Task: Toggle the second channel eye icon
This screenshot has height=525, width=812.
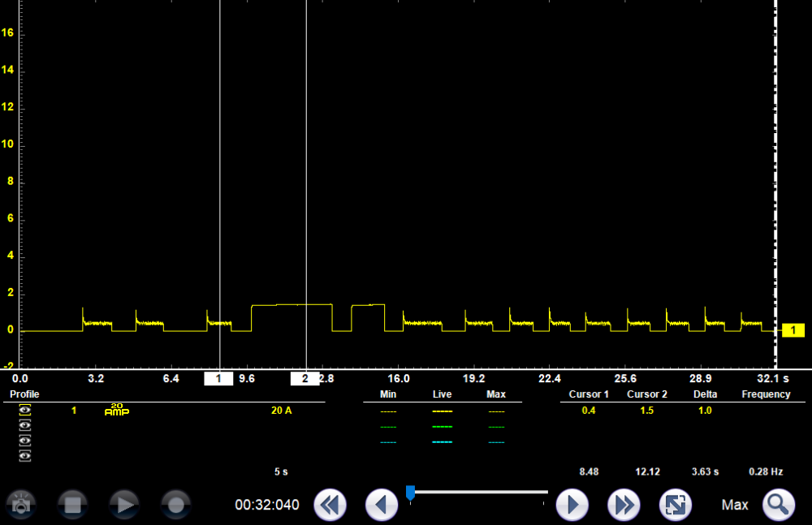Action: 25,426
